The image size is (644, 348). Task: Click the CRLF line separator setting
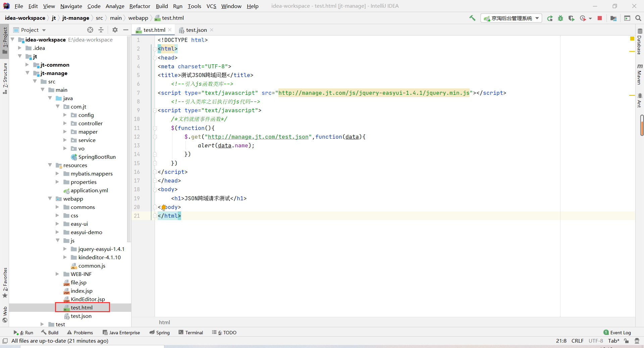(577, 341)
